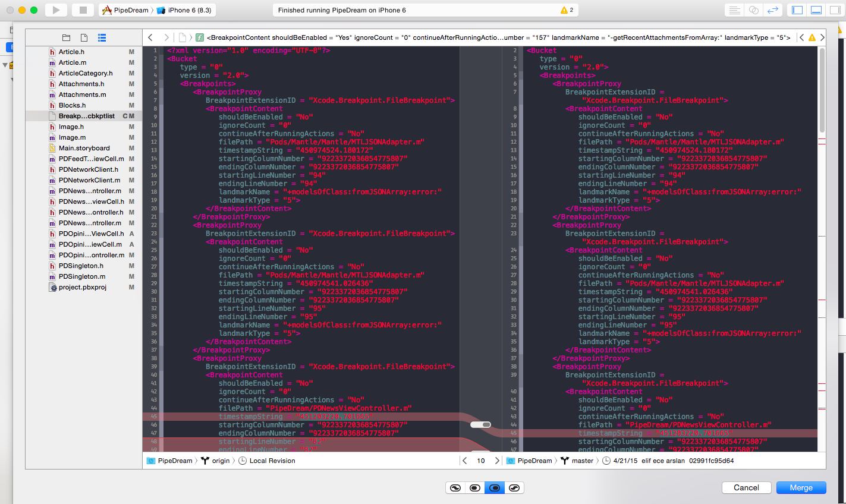Open the master branch selector

pyautogui.click(x=582, y=461)
